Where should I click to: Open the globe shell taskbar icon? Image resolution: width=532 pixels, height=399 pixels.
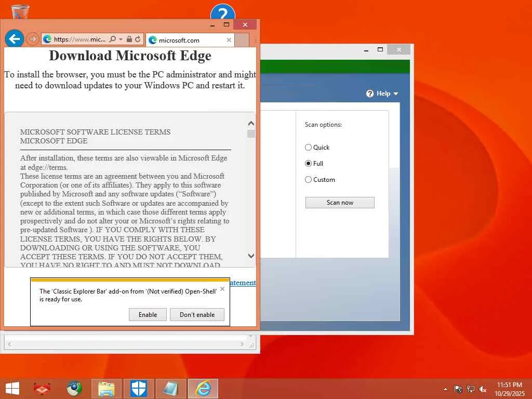(74, 389)
